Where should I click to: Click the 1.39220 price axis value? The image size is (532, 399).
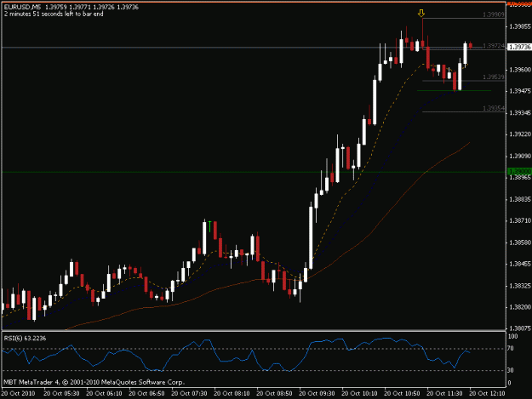click(520, 134)
